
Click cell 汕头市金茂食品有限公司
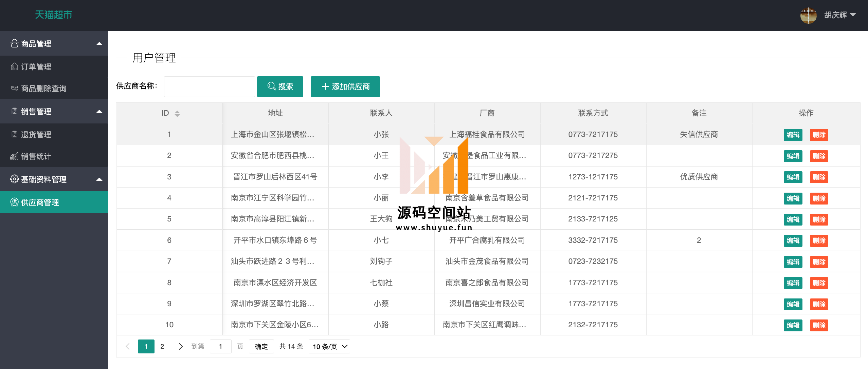tap(487, 261)
